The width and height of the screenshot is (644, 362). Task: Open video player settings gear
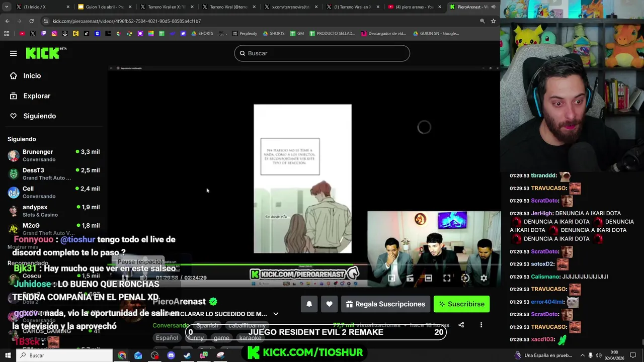coord(484,278)
